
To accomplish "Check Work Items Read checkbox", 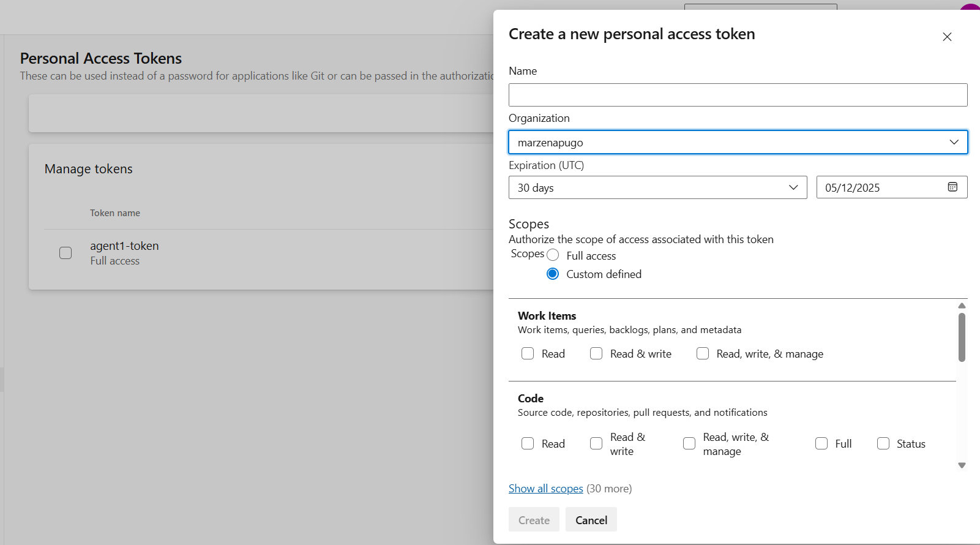I will 528,353.
